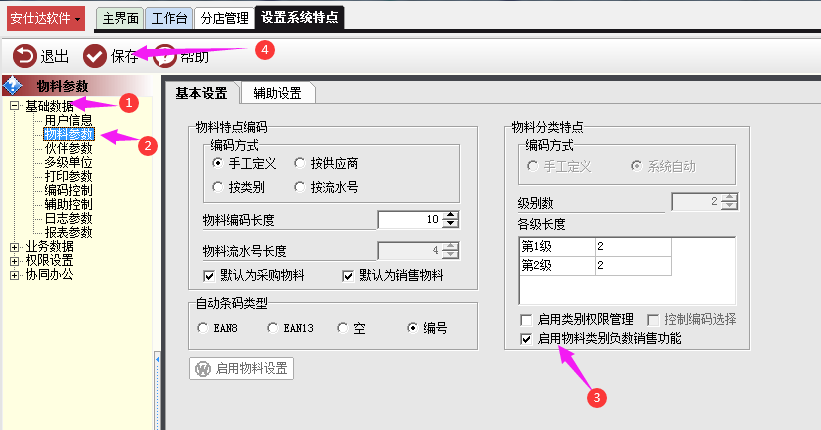Increase 级别数 with up arrow
The height and width of the screenshot is (430, 821).
tap(729, 197)
